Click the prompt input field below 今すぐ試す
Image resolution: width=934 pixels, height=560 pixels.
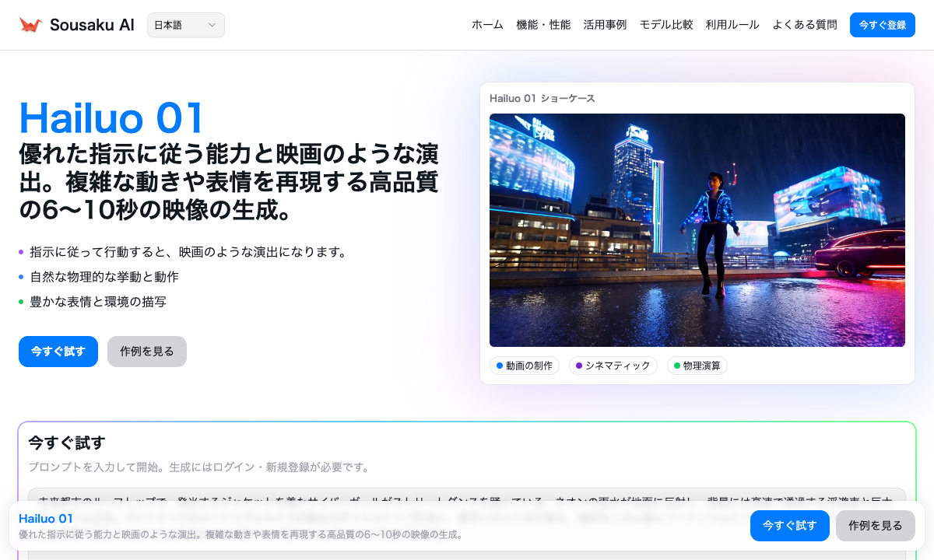pyautogui.click(x=465, y=495)
